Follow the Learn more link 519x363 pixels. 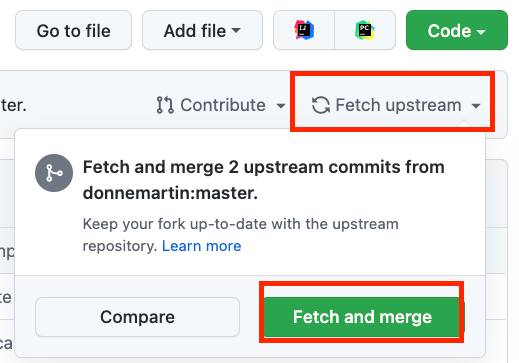coord(202,246)
